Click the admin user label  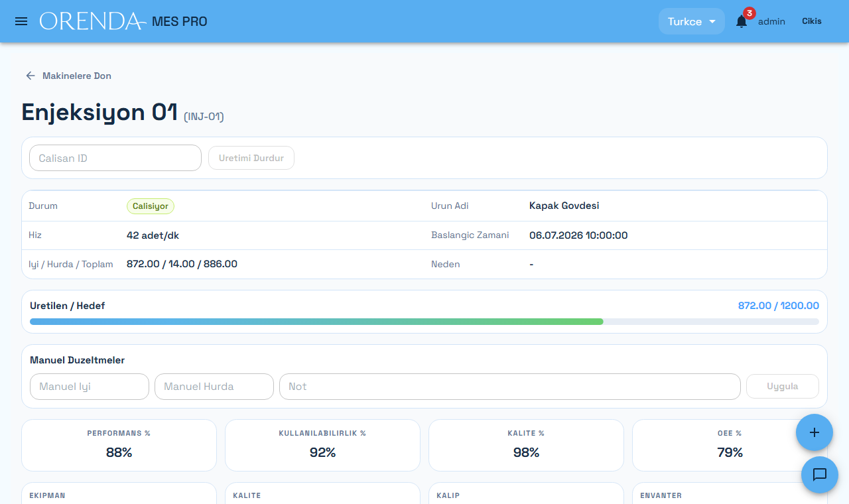point(771,21)
